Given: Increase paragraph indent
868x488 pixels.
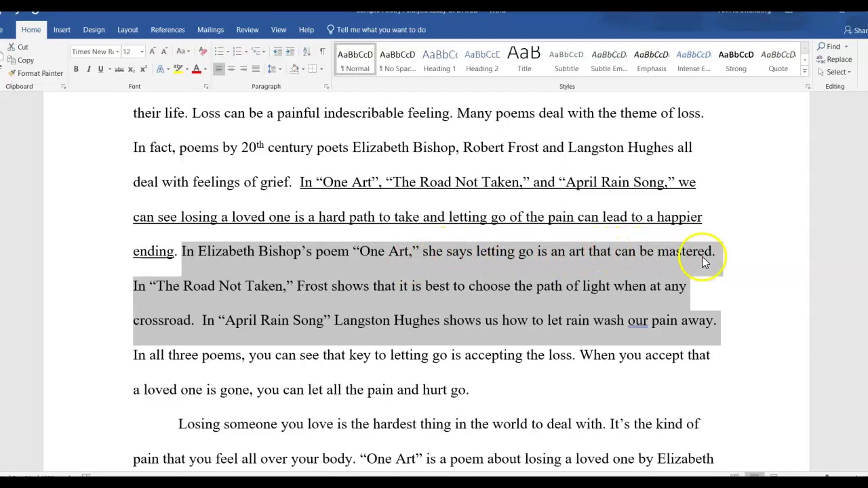Looking at the screenshot, I should click(x=290, y=52).
